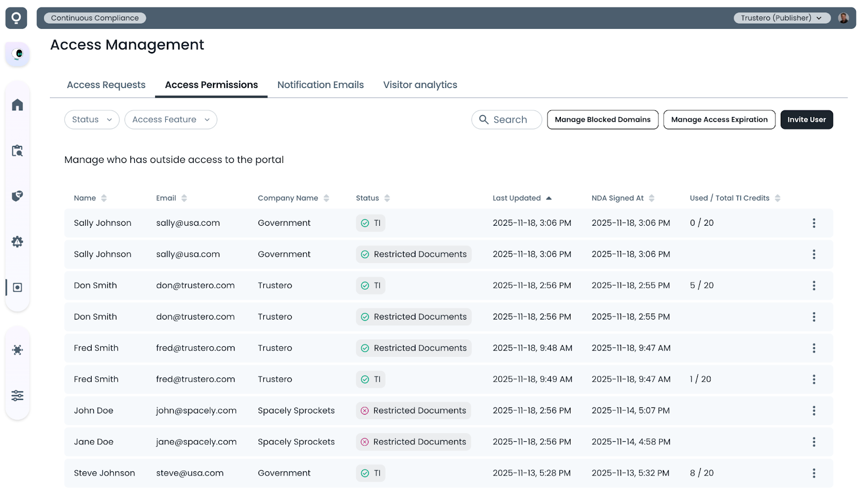Open the shield check sidebar icon
Screen dimensions: 858x504
point(17,196)
